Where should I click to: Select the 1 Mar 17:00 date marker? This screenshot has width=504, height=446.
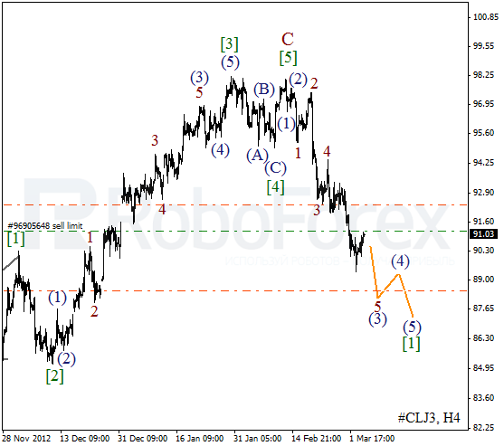(x=372, y=438)
